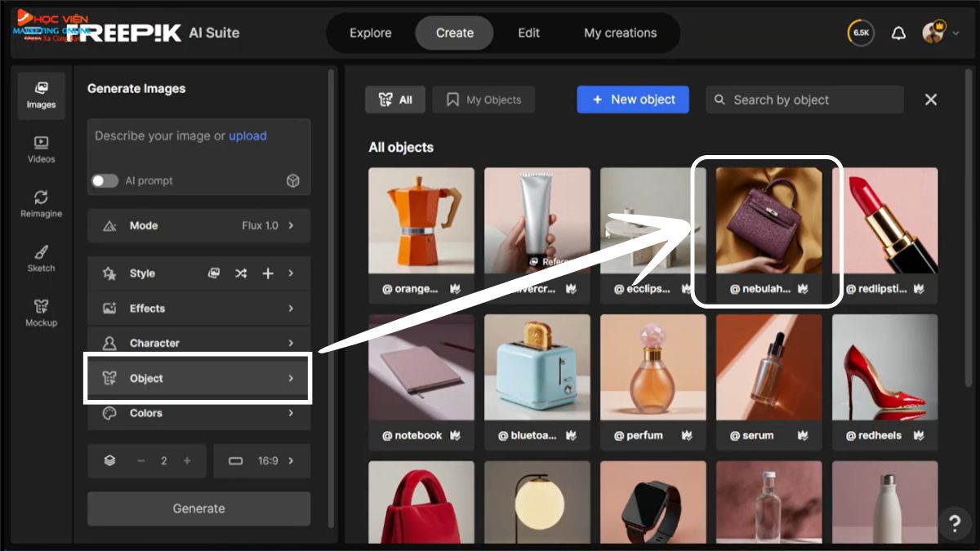Open the Reimagine tool in sidebar

(41, 204)
